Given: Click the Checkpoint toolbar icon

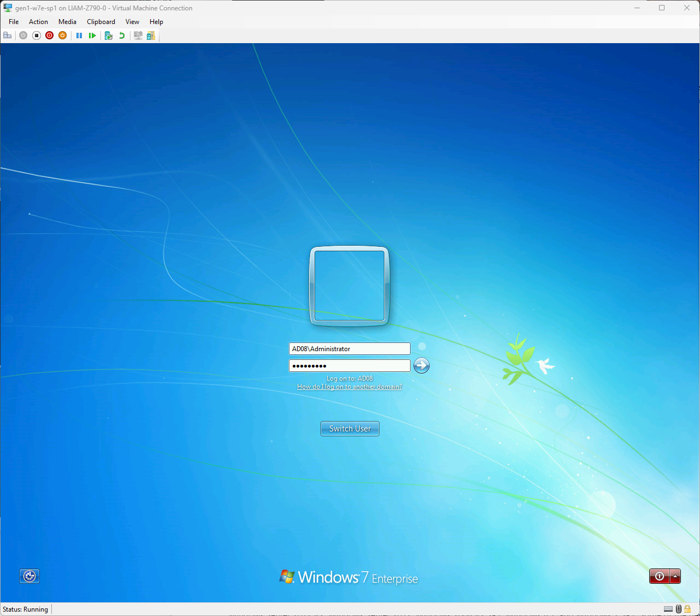Looking at the screenshot, I should click(x=109, y=35).
